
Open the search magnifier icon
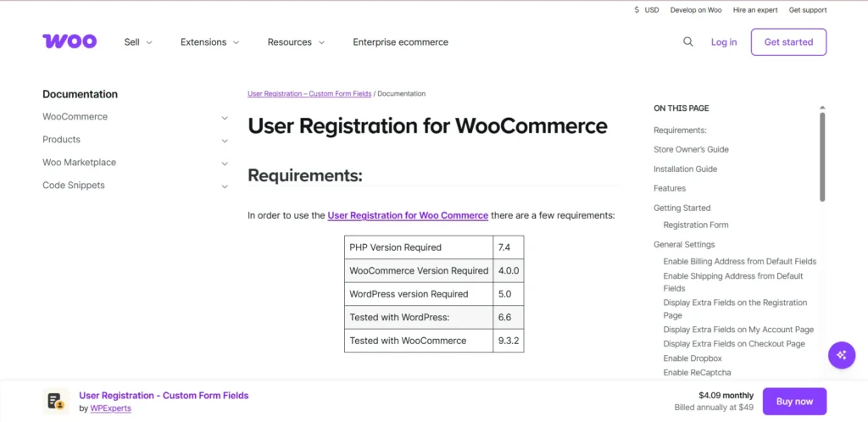(x=688, y=42)
